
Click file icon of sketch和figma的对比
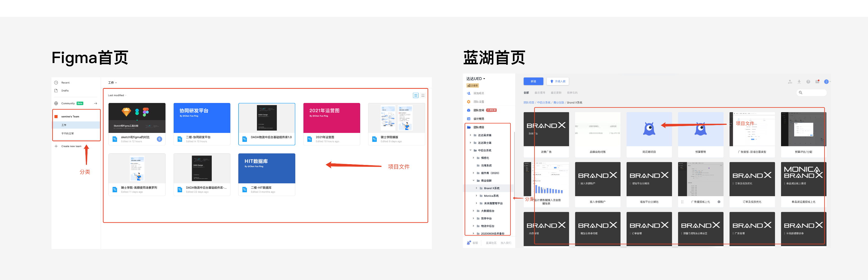[x=115, y=139]
